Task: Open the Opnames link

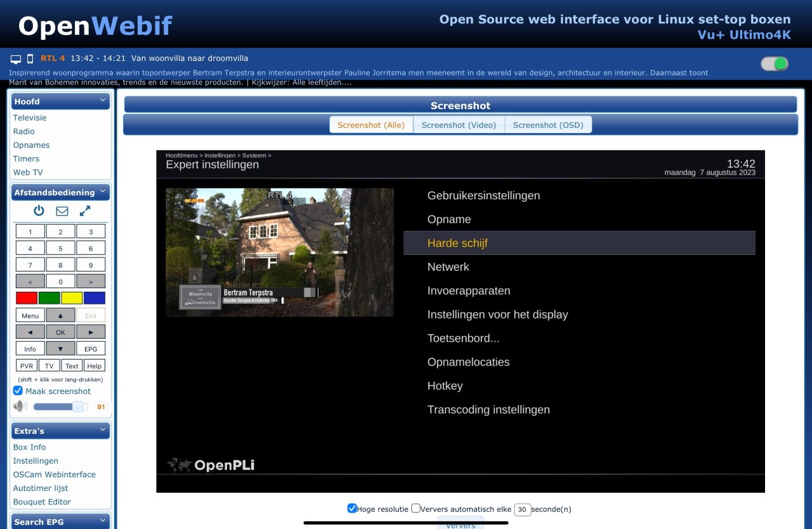Action: tap(31, 145)
